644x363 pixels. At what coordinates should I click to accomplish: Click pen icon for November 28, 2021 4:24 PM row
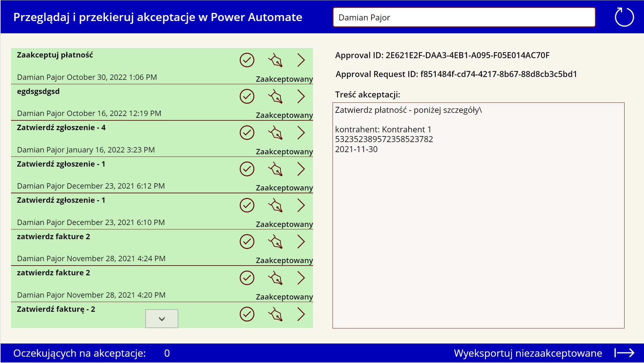pyautogui.click(x=275, y=241)
